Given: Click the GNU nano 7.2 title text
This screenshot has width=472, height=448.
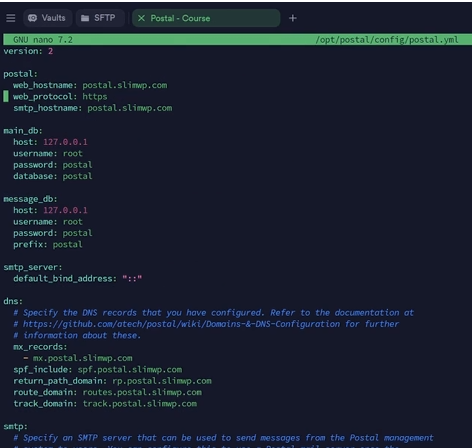Looking at the screenshot, I should pos(43,40).
